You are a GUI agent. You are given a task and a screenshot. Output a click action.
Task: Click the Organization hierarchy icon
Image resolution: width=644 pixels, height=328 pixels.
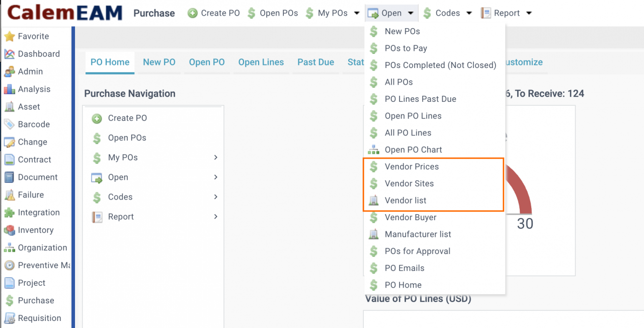tap(9, 248)
